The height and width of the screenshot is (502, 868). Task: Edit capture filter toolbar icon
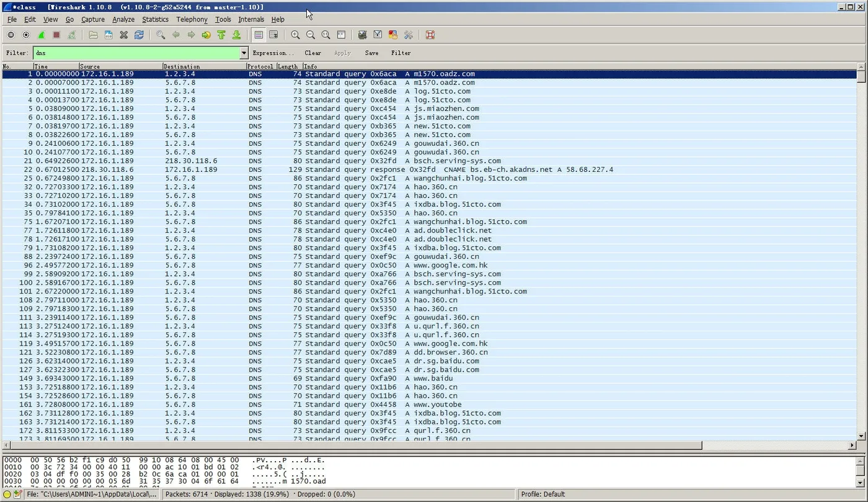click(362, 35)
